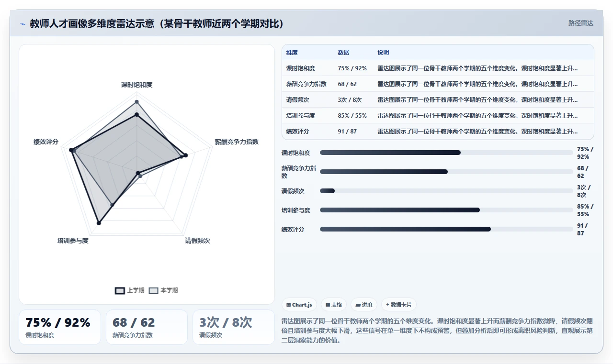Open the 3次 / 8次 请假频次 data card
The image size is (613, 364).
[x=234, y=327]
